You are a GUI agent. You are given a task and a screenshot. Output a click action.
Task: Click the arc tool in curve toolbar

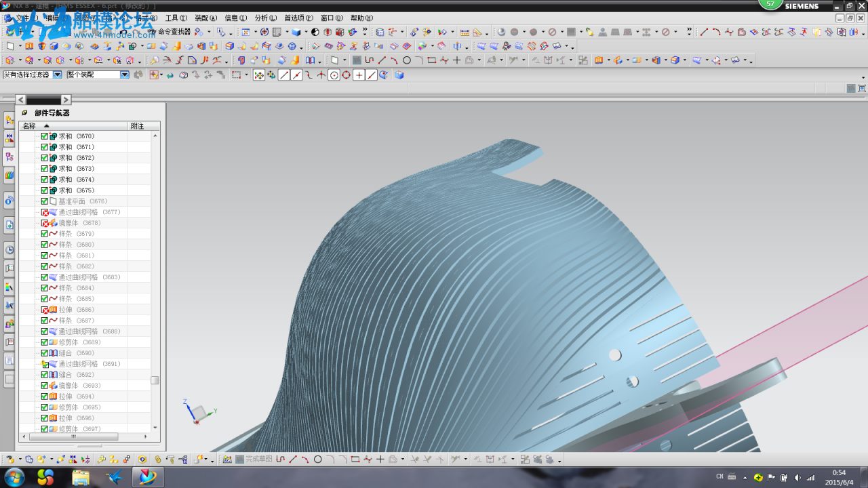(x=716, y=32)
